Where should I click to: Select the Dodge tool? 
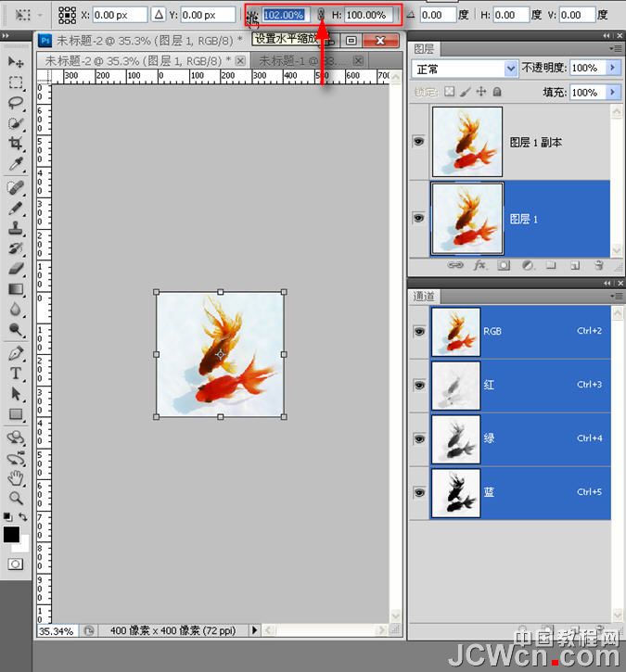[16, 330]
